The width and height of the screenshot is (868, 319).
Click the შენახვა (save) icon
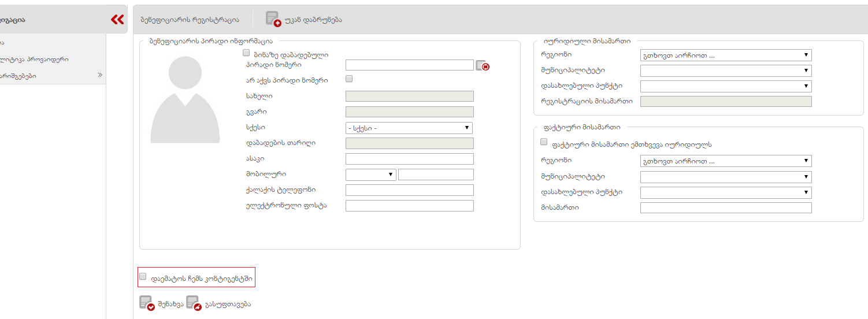[x=147, y=303]
